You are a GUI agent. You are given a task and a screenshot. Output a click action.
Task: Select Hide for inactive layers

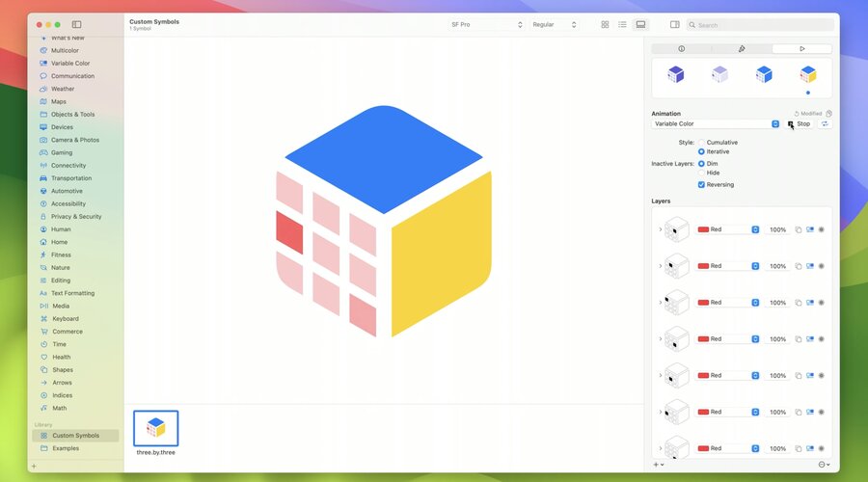(x=701, y=173)
